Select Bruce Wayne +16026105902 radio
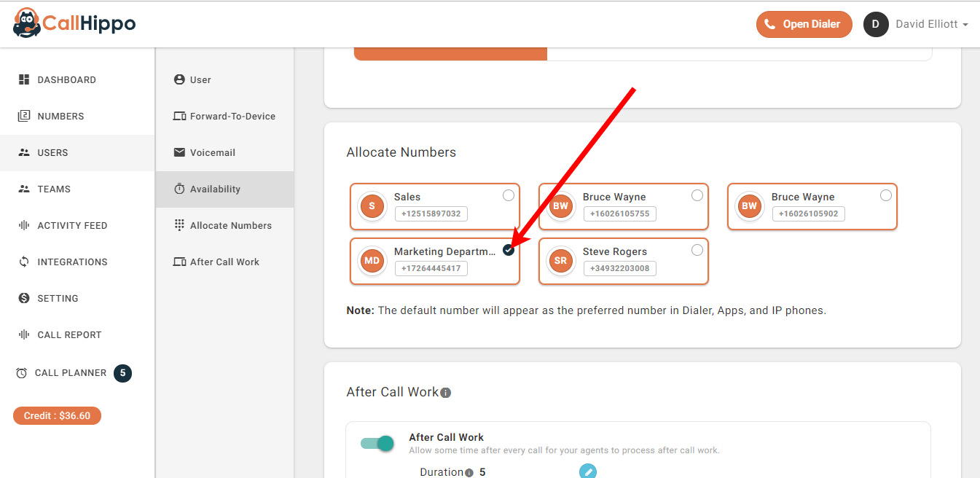The height and width of the screenshot is (478, 980). click(886, 195)
